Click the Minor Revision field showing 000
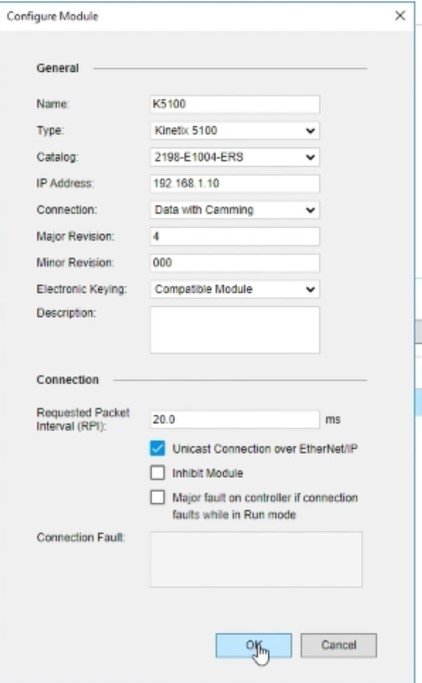The height and width of the screenshot is (683, 422). tap(235, 263)
